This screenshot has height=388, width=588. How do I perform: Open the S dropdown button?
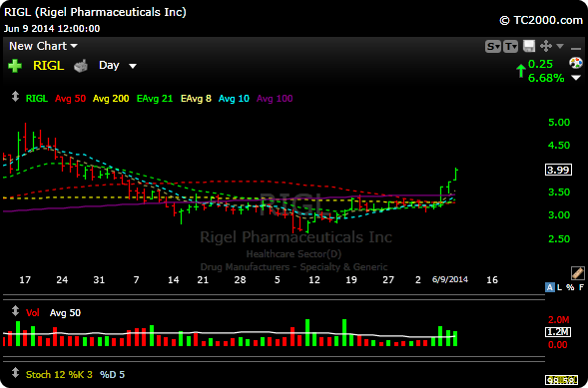(x=493, y=47)
